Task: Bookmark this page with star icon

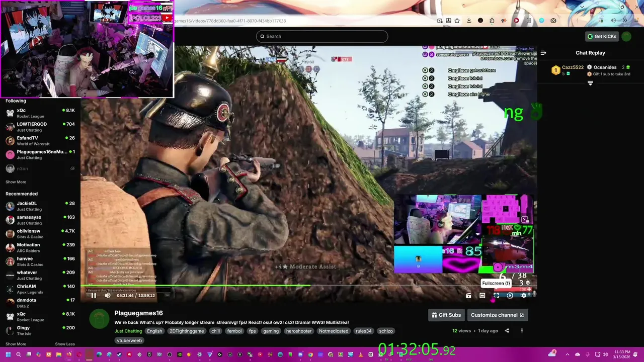Action: click(x=457, y=21)
